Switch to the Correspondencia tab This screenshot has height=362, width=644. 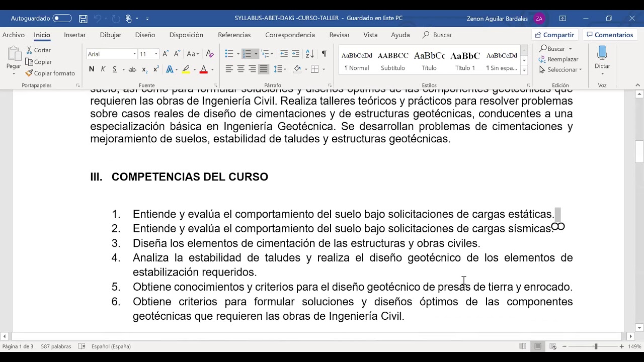[290, 35]
